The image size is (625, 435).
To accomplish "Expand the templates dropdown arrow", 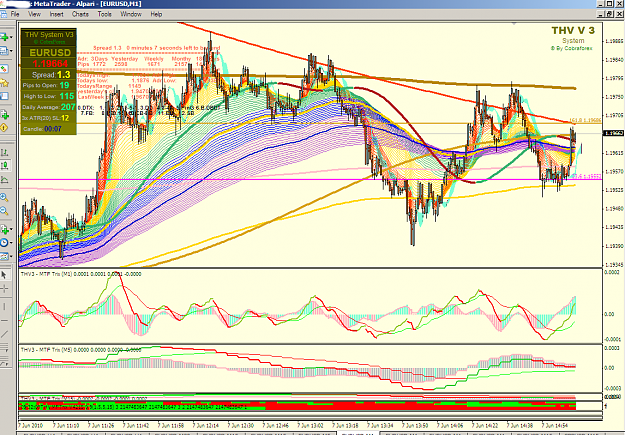I will click(x=11, y=257).
